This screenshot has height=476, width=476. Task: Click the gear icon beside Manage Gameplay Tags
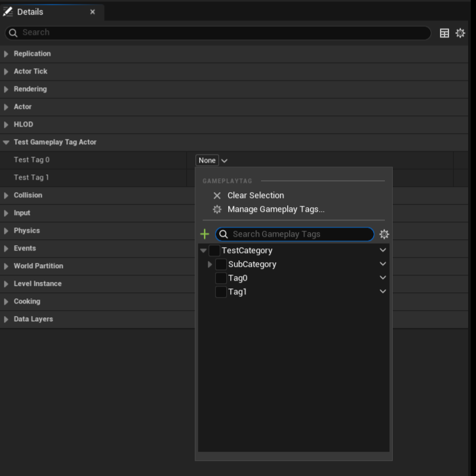click(x=217, y=209)
